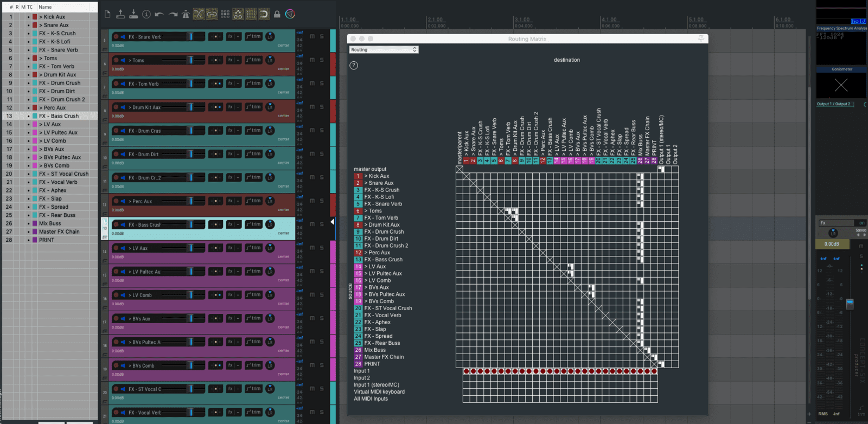The width and height of the screenshot is (868, 424).
Task: Click the colorful circular theme icon
Action: pos(290,14)
